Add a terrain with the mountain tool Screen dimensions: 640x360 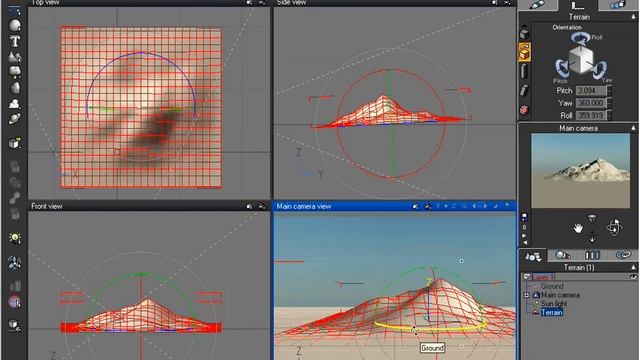tap(15, 56)
